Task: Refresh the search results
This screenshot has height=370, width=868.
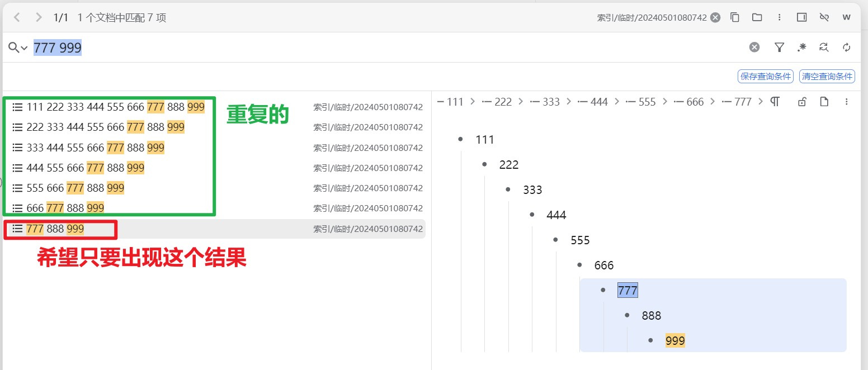Action: coord(847,48)
